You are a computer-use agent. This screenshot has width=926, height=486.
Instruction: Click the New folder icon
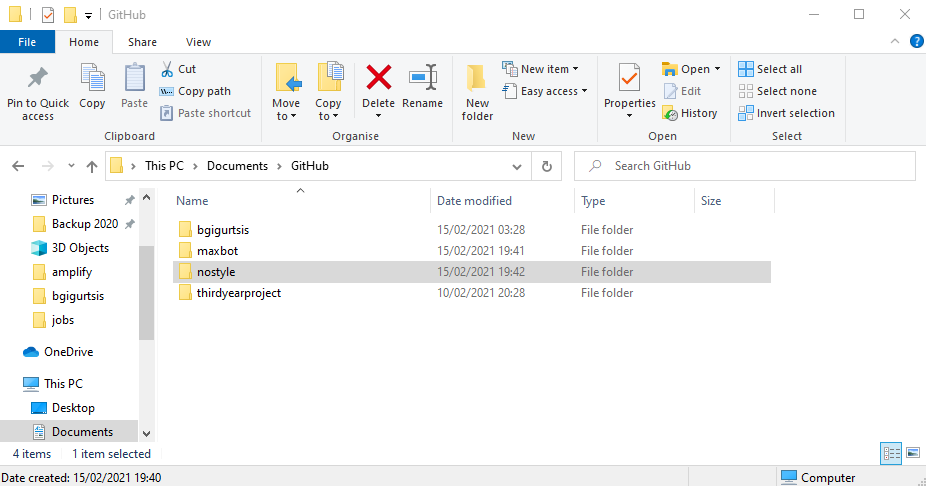click(x=477, y=77)
